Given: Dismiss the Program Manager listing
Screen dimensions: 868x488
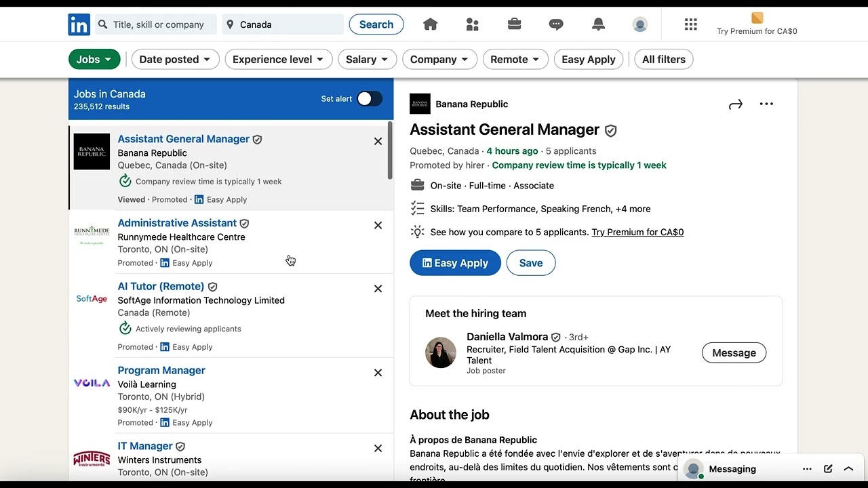Looking at the screenshot, I should pos(378,373).
